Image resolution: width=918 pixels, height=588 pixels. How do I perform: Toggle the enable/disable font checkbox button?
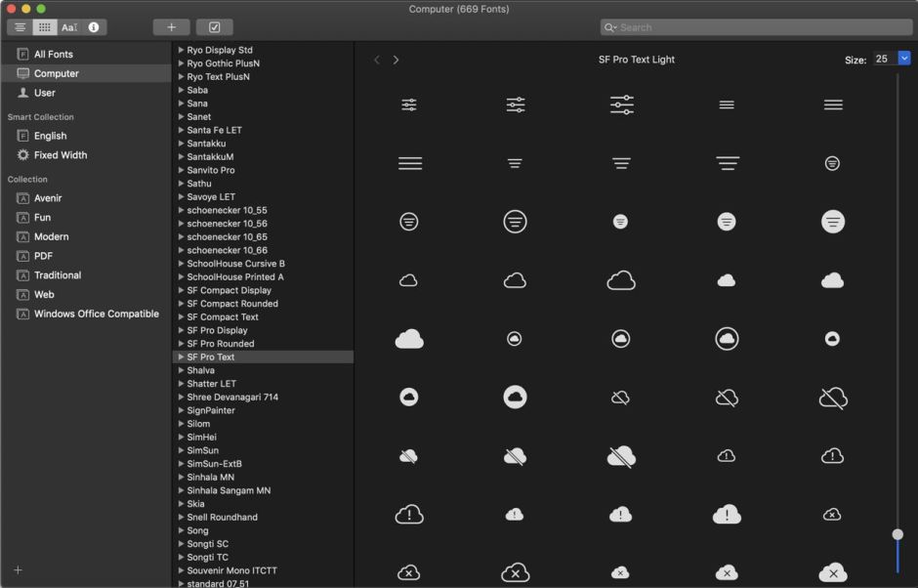coord(214,27)
